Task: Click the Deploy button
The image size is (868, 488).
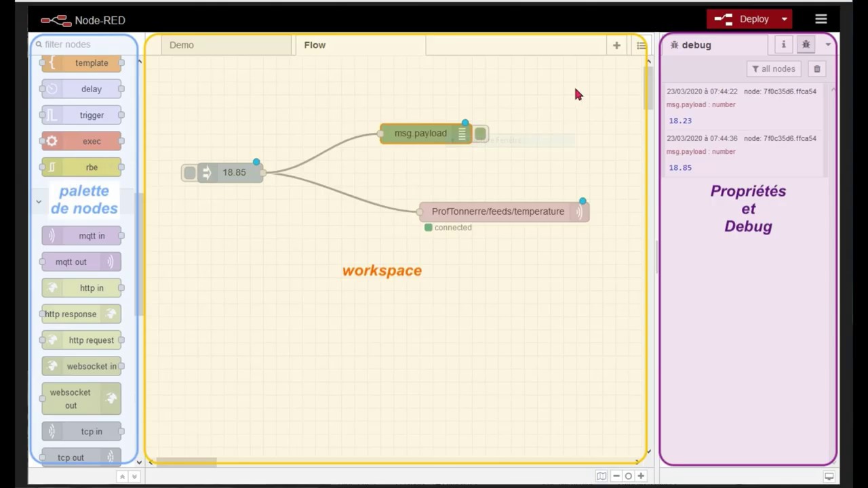Action: point(742,19)
